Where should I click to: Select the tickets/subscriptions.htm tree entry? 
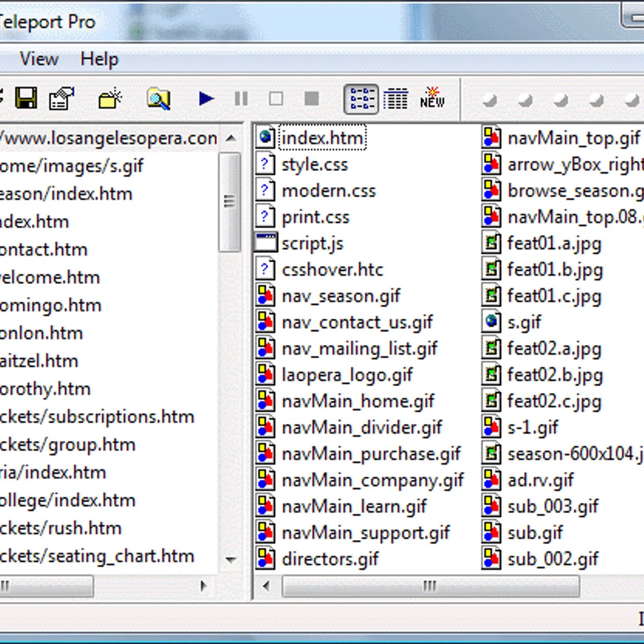coord(97,417)
